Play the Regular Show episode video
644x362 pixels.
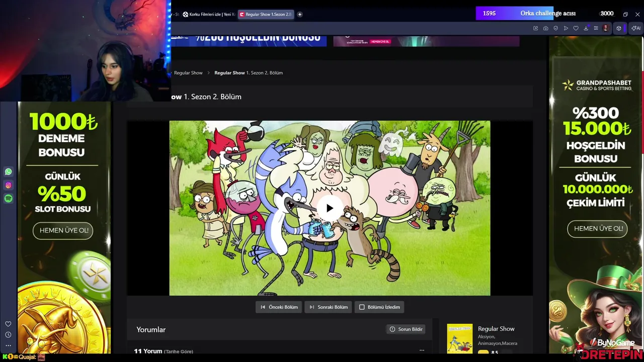click(x=330, y=208)
